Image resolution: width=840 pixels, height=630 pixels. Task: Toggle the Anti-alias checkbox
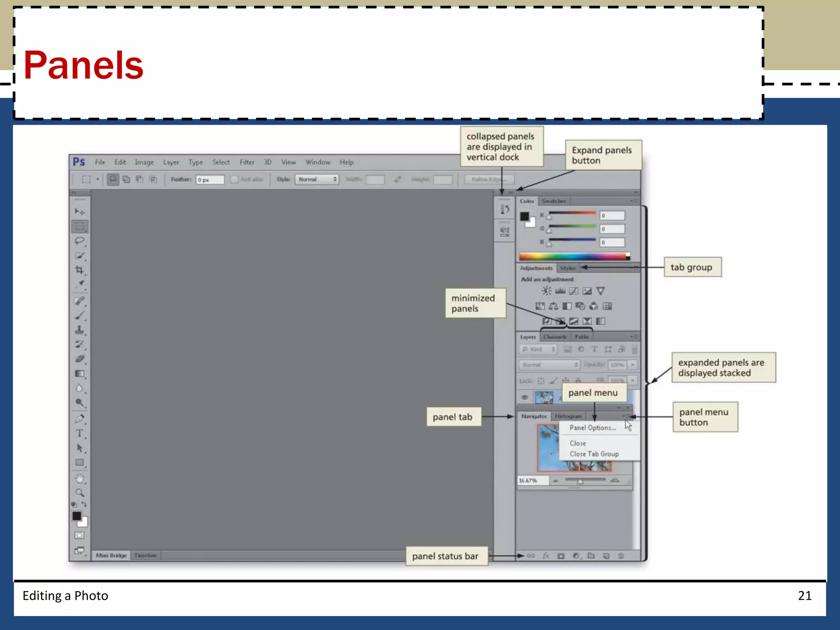click(234, 180)
